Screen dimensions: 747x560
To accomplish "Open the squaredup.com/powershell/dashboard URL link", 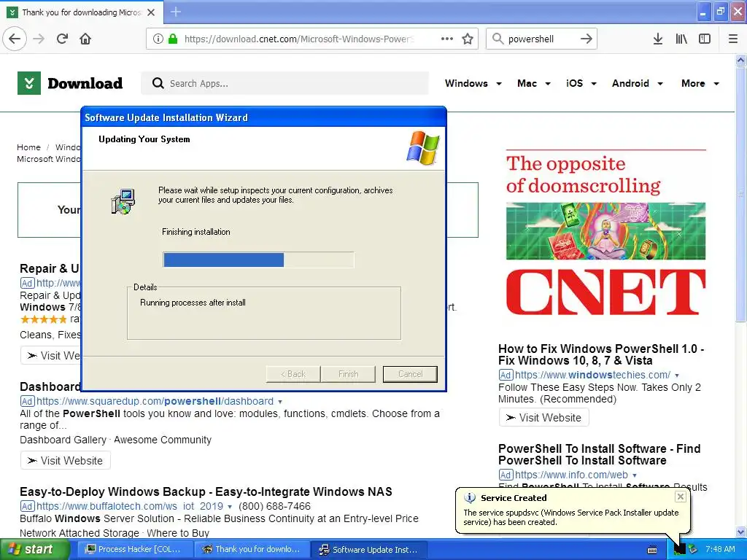I will click(x=155, y=402).
